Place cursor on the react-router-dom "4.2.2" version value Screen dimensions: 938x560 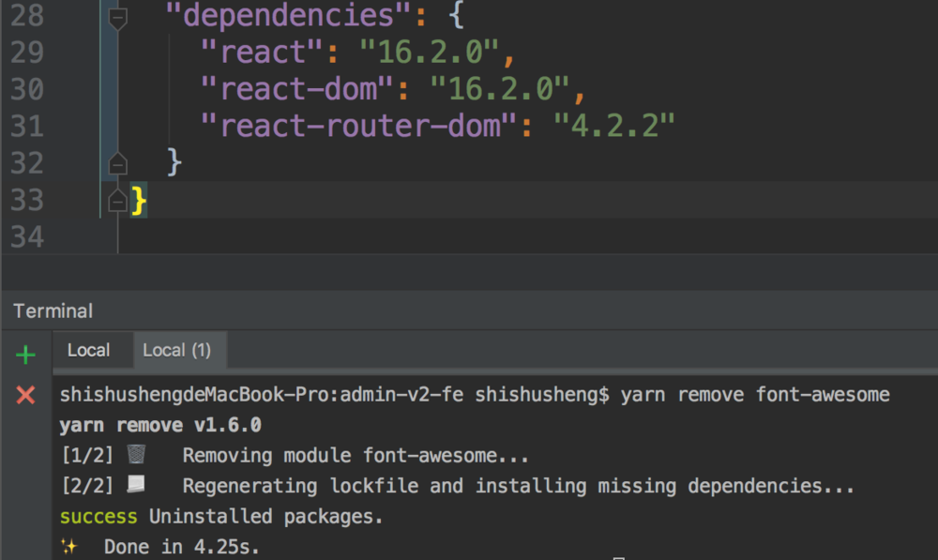614,127
